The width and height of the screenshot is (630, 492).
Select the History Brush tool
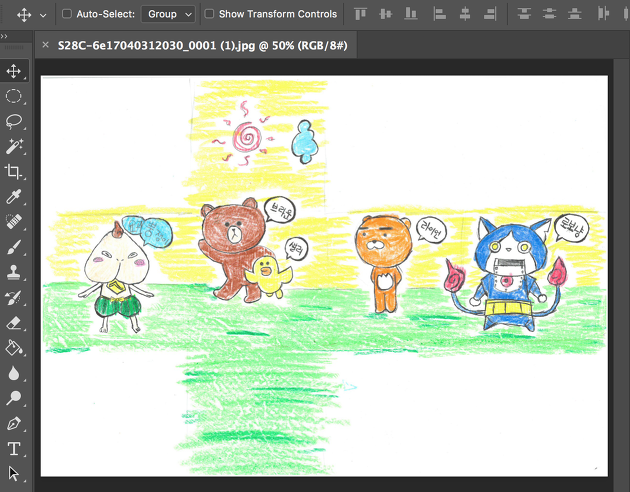click(14, 298)
